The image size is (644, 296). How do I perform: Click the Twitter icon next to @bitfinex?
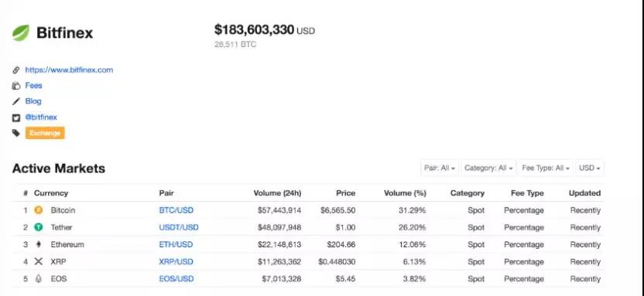(x=16, y=117)
